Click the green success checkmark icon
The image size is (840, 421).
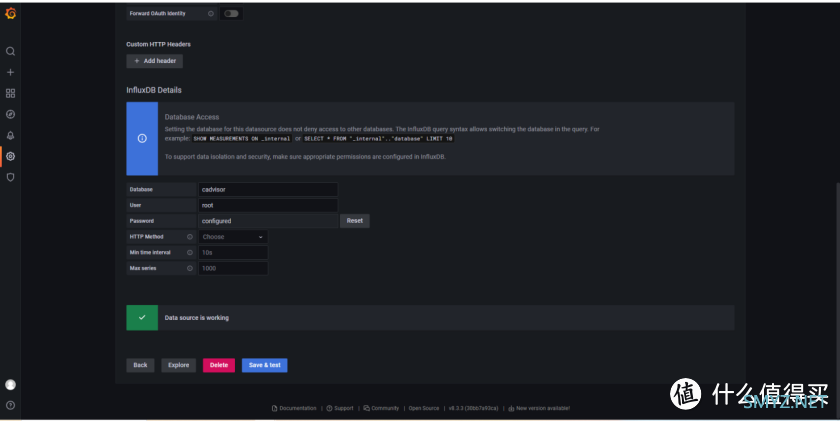(x=142, y=318)
